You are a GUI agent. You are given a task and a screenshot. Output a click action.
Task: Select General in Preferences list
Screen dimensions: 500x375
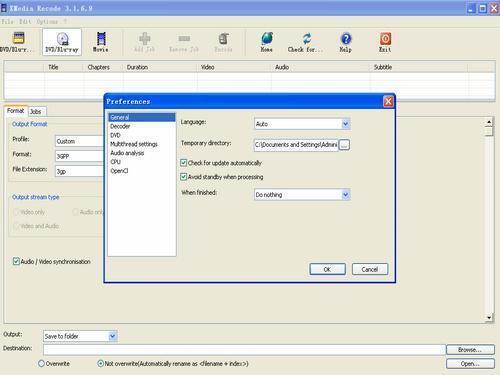(x=142, y=117)
